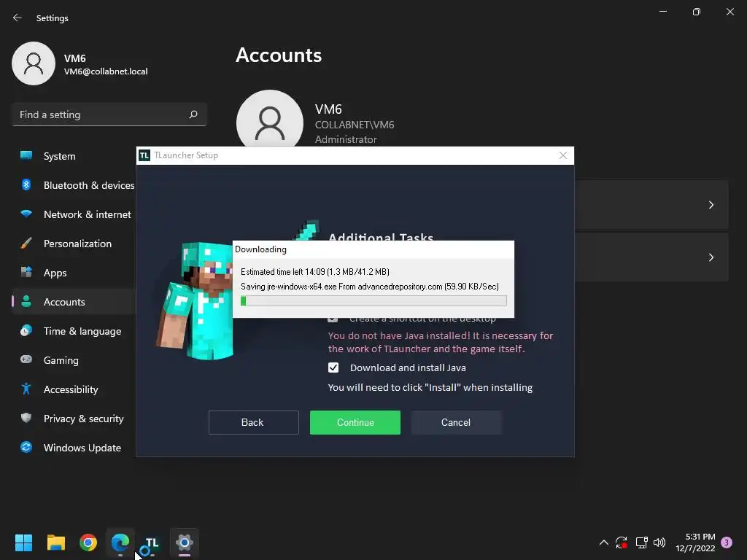Click the Network wifi icon in sidebar

pos(26,214)
